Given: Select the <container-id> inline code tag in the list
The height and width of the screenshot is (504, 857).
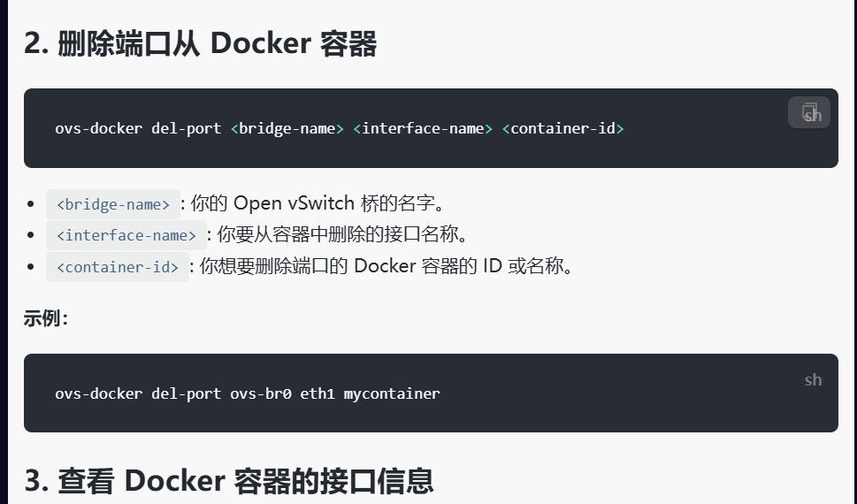Looking at the screenshot, I should point(118,267).
